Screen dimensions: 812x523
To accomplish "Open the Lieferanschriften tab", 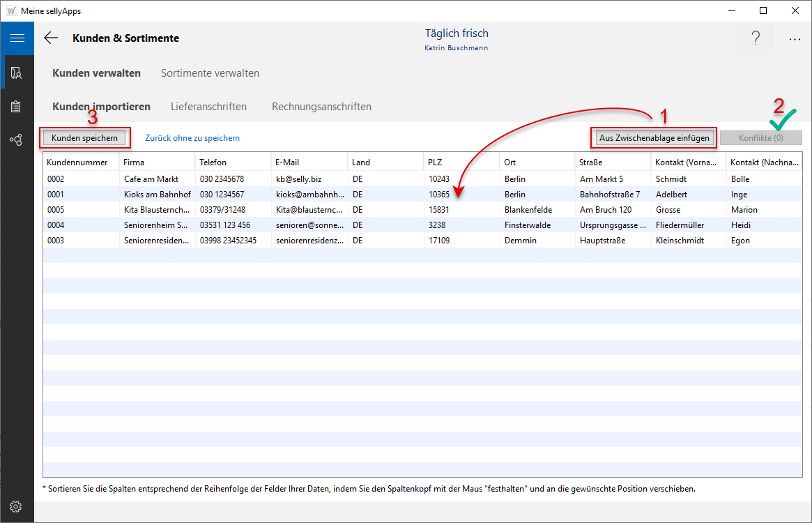I will coord(208,107).
